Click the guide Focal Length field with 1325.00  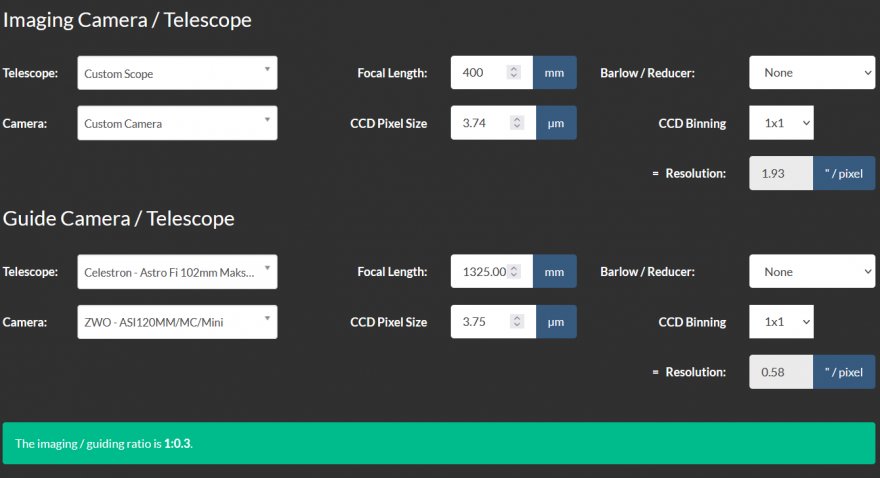[x=482, y=272]
